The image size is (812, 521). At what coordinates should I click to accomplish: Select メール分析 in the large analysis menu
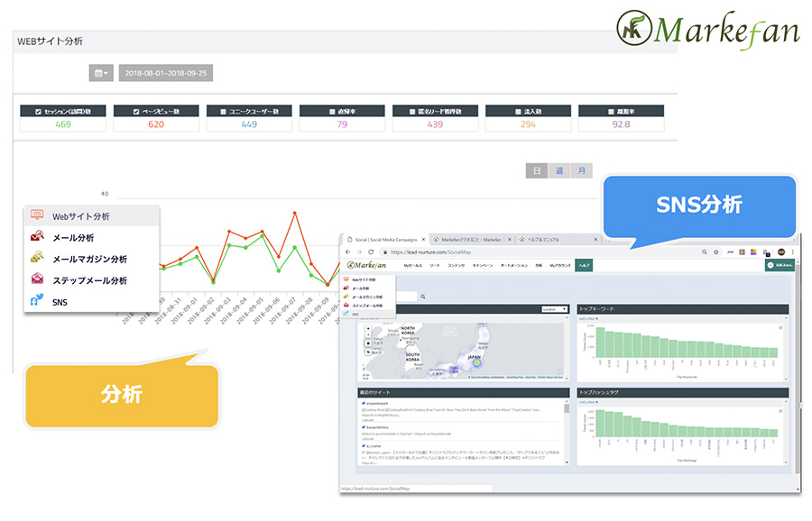92,237
